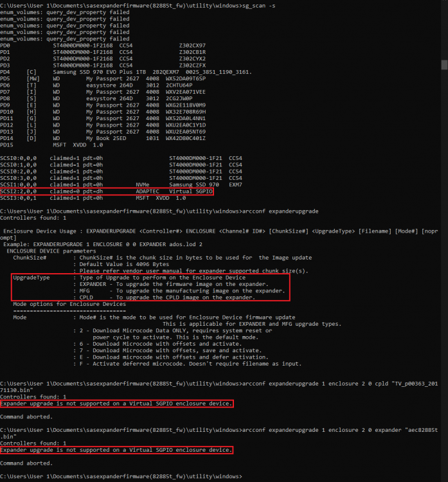The image size is (448, 482).
Task: Click 'Please refer vendor user manual' line
Action: pos(193,271)
